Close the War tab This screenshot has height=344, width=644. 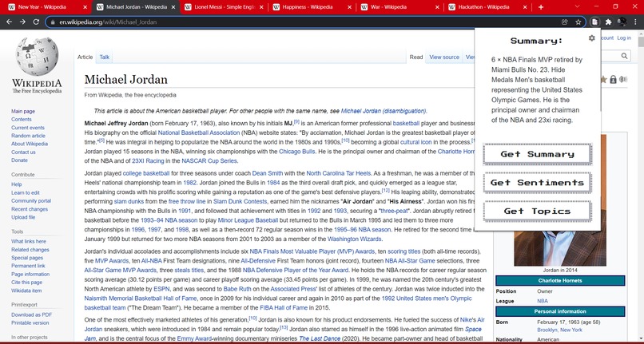coord(437,7)
